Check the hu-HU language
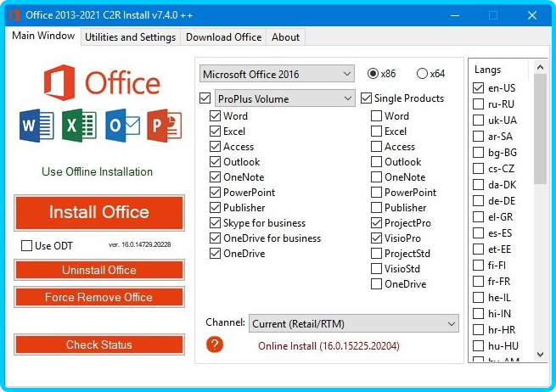The image size is (556, 392). [x=479, y=345]
